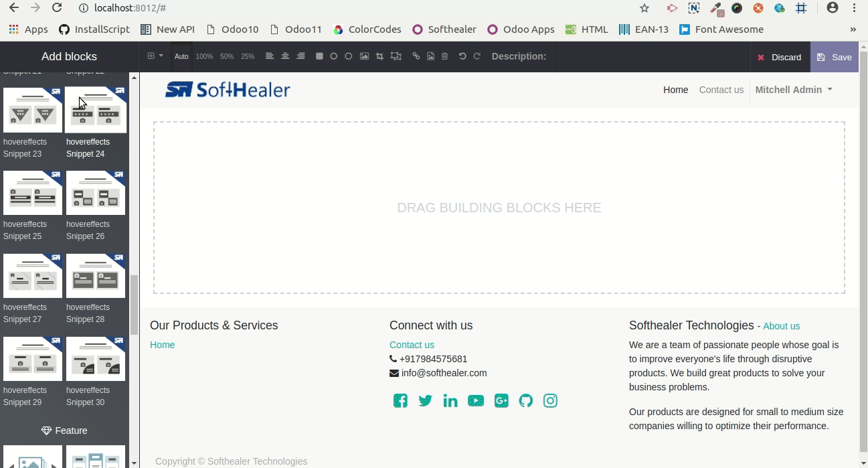
Task: Expand the Mitchell Admin user dropdown
Action: coord(794,90)
